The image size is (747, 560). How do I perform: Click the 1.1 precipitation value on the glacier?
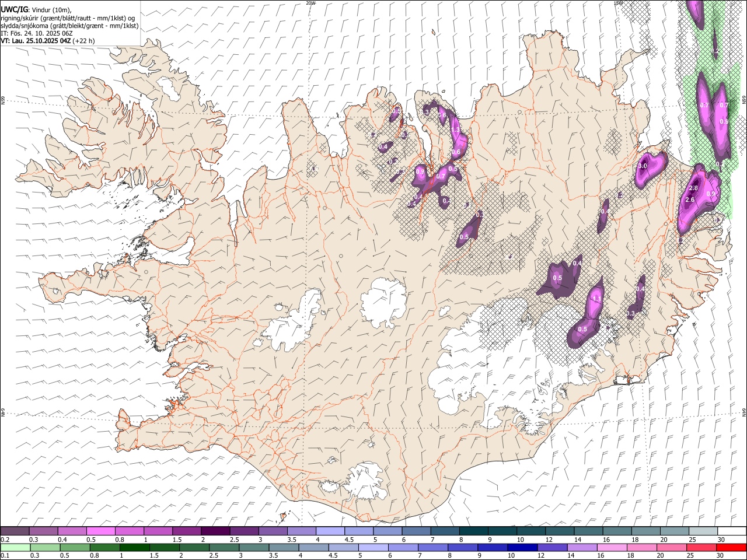click(596, 299)
